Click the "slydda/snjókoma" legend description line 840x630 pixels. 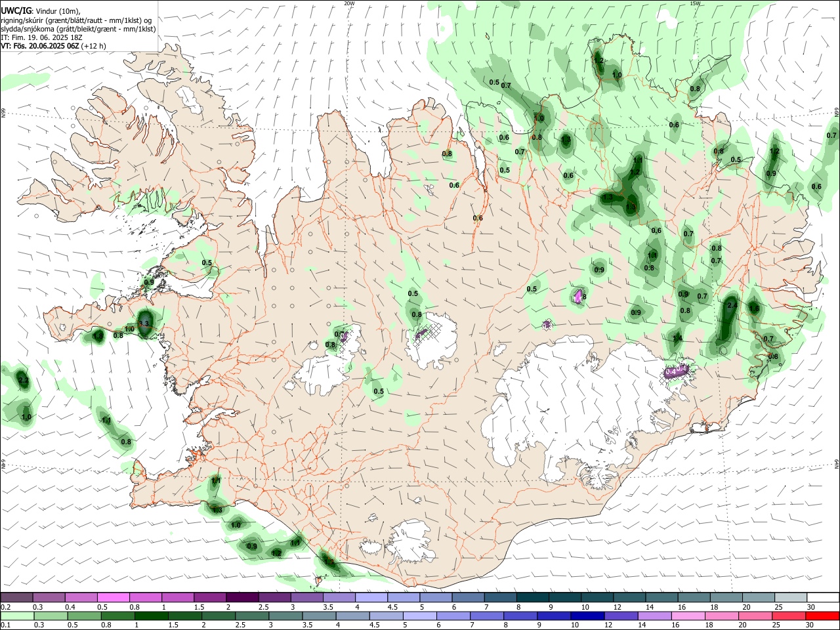pyautogui.click(x=78, y=29)
